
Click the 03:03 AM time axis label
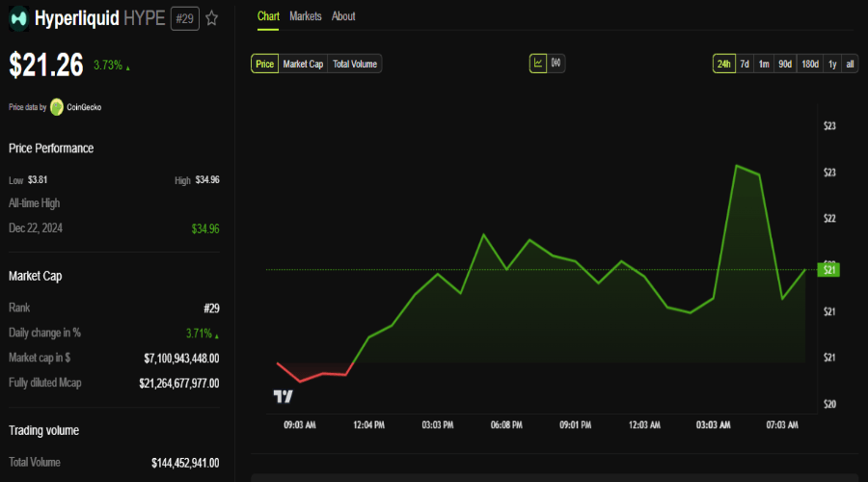713,425
